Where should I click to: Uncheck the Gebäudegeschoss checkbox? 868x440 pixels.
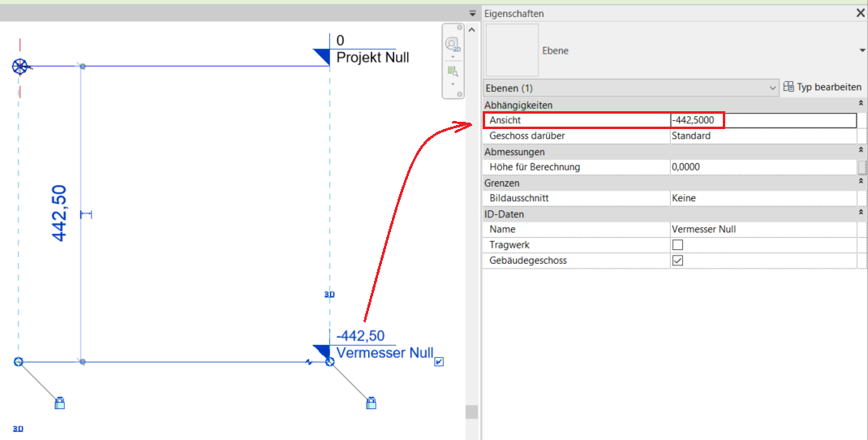[x=677, y=261]
